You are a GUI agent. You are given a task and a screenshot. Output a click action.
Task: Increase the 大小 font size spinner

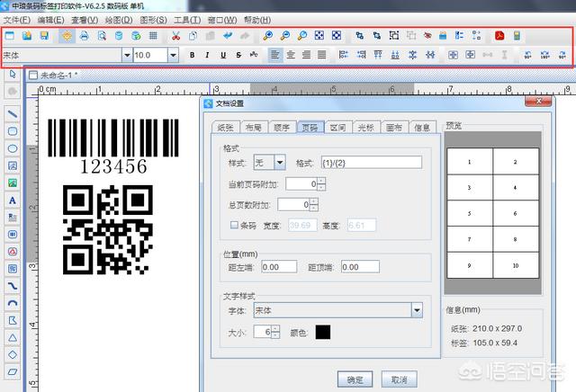point(275,328)
